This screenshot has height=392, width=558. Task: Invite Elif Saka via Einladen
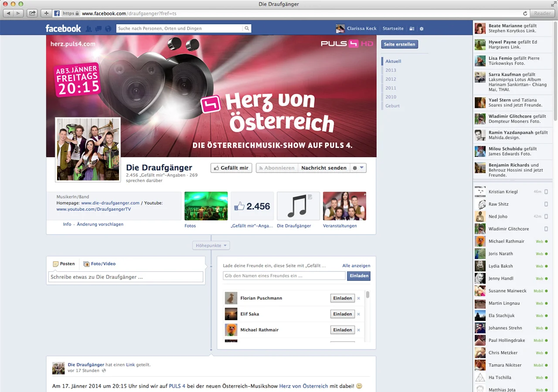tap(343, 314)
